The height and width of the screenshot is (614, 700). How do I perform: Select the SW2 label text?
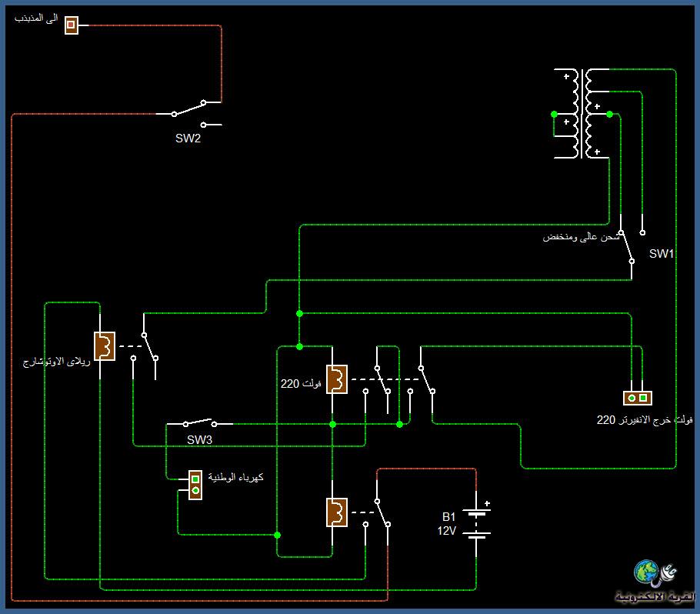tap(188, 138)
